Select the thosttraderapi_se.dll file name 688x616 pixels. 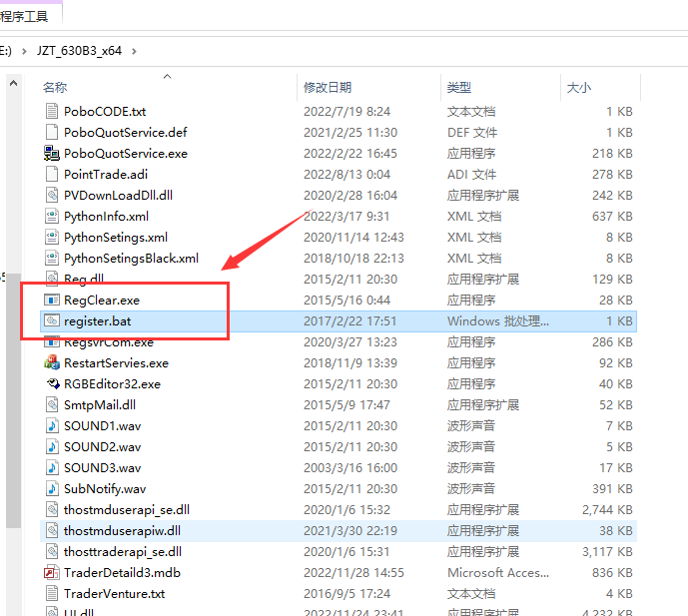[123, 552]
